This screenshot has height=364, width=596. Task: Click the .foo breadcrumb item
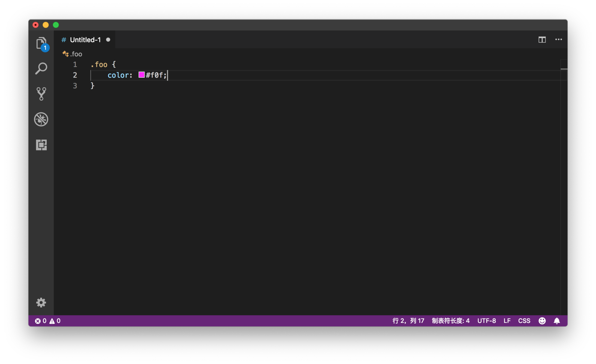tap(76, 54)
